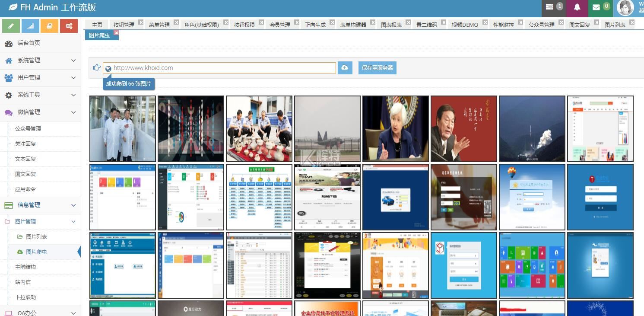Expand the 系统管理 menu chevron
Image resolution: width=644 pixels, height=316 pixels.
pyautogui.click(x=73, y=61)
